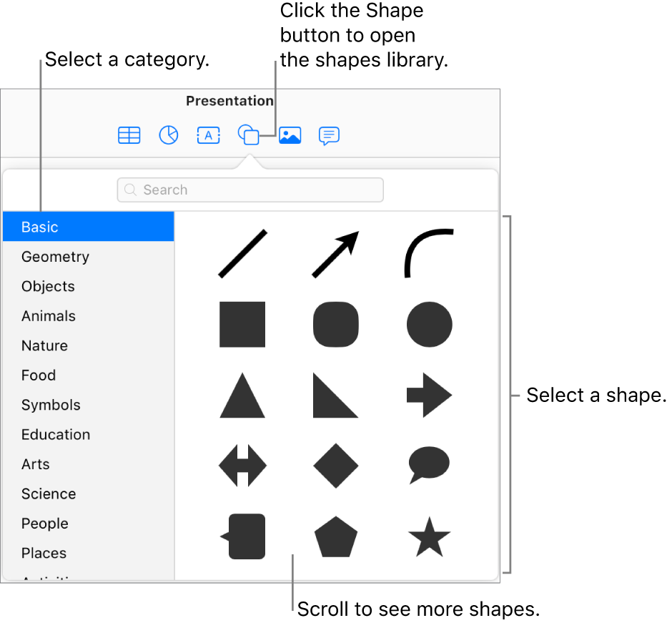The height and width of the screenshot is (628, 672).
Task: Click inside the Search field
Action: point(250,190)
